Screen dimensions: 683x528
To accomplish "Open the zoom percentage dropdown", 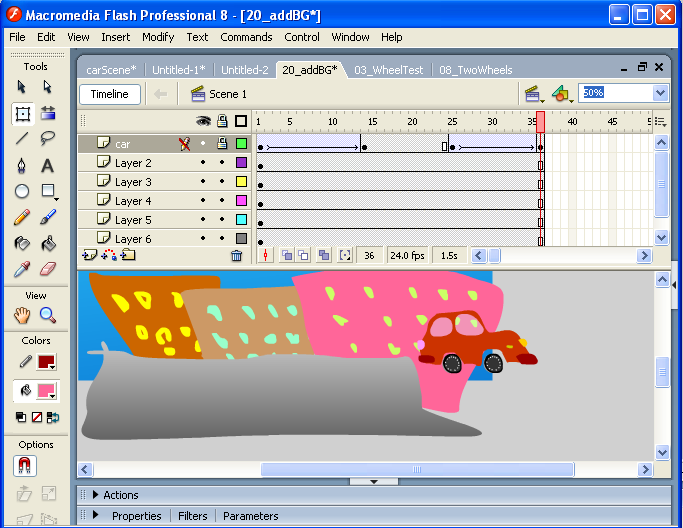I will pos(660,93).
